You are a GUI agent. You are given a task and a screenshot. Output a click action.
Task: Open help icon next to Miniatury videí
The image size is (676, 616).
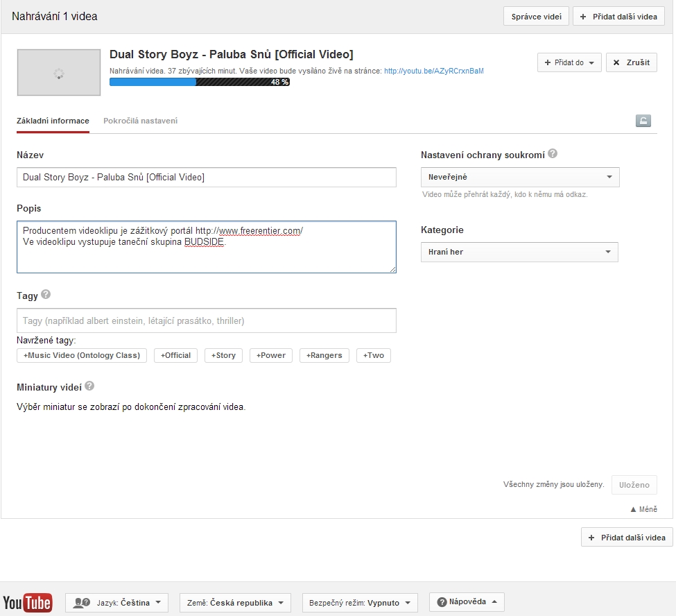(x=89, y=386)
